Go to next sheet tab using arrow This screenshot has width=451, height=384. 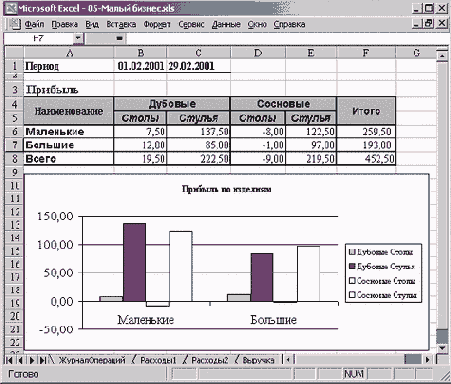tap(32, 360)
